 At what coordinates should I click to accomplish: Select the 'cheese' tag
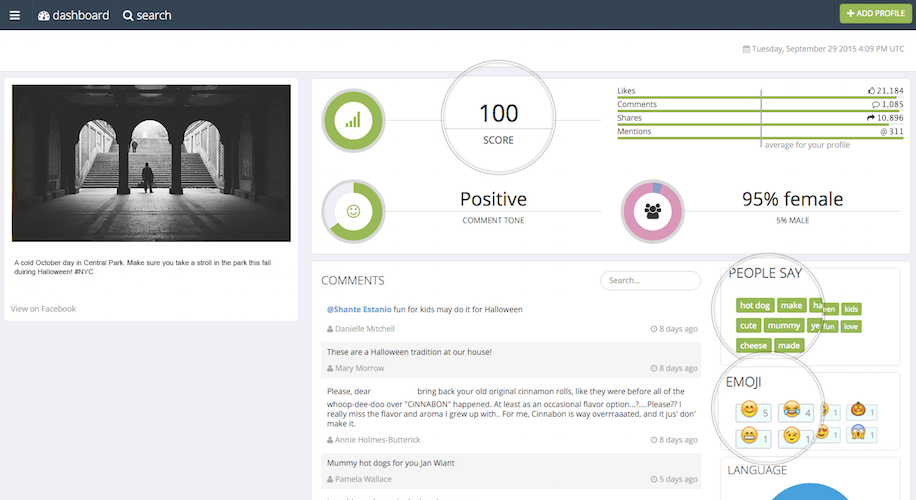coord(753,345)
